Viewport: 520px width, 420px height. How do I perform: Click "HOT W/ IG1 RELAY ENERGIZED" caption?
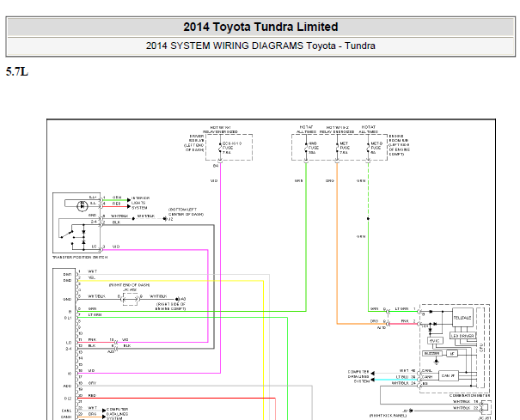point(221,130)
